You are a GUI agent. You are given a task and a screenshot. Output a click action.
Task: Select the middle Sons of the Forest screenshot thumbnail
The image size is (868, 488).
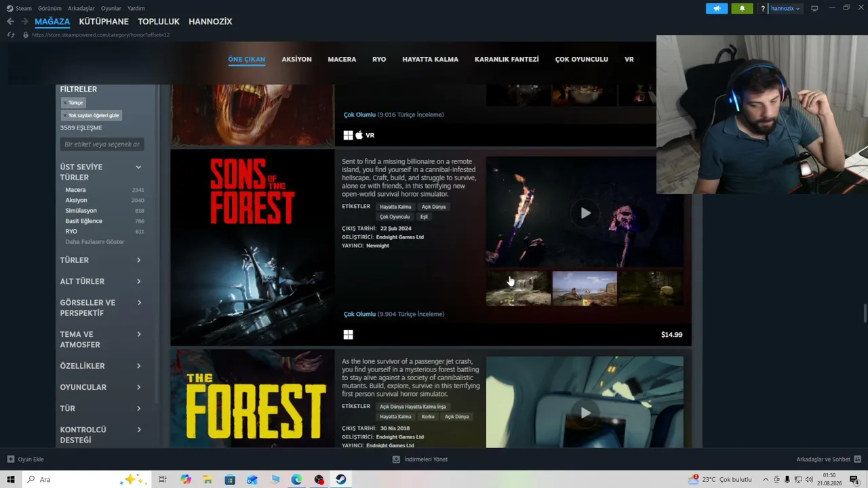point(585,288)
